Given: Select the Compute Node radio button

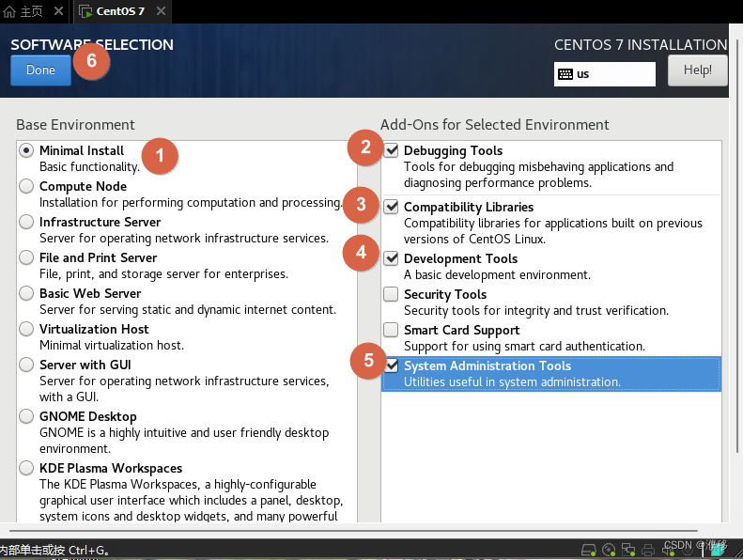Looking at the screenshot, I should (26, 186).
